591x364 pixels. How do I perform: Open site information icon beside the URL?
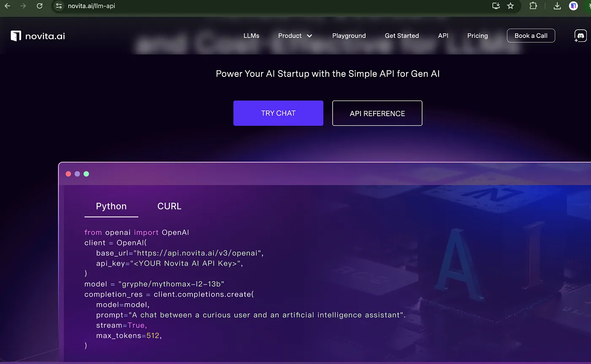(x=59, y=6)
